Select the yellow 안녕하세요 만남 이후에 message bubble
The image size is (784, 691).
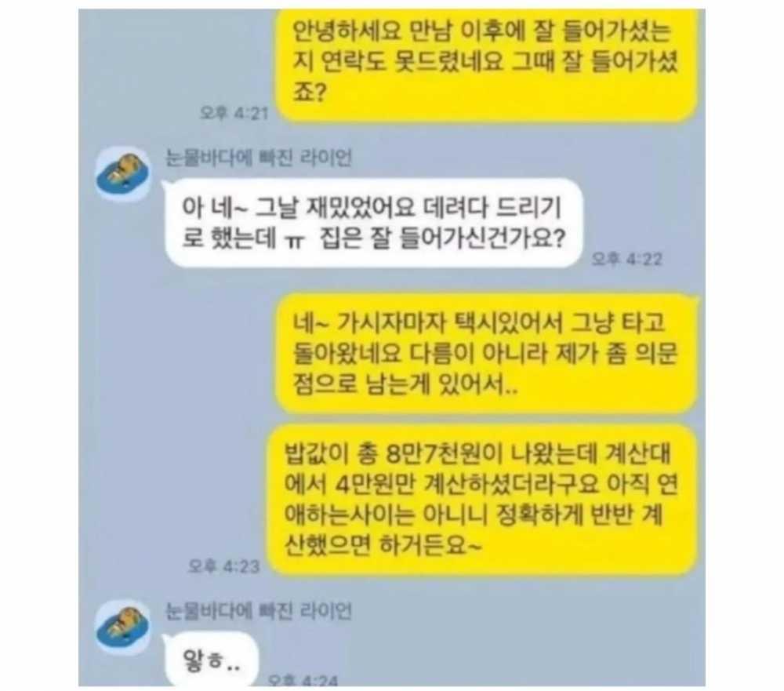tap(487, 65)
